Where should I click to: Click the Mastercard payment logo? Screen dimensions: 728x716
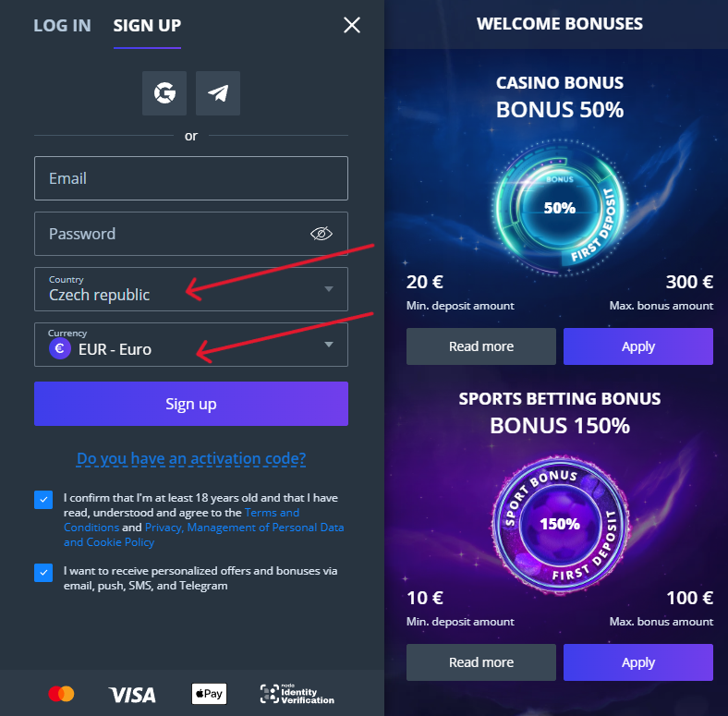coord(61,694)
